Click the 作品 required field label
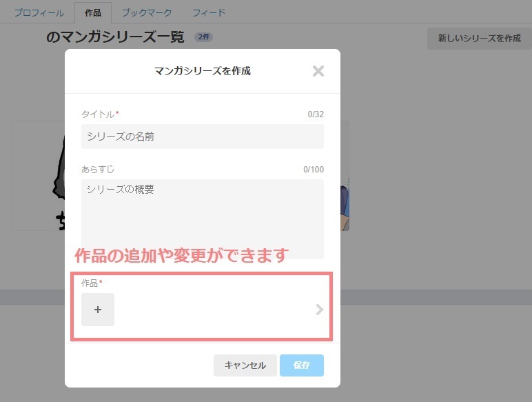This screenshot has height=402, width=532. [x=91, y=283]
